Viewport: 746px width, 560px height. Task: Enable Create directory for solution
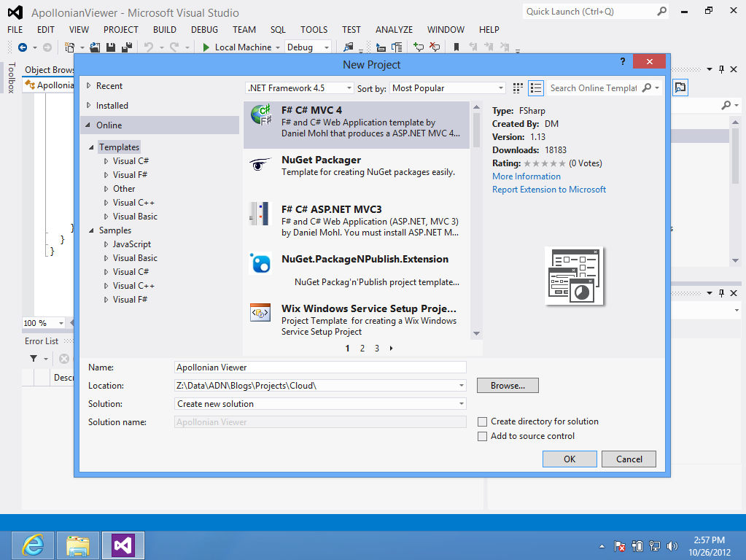482,421
